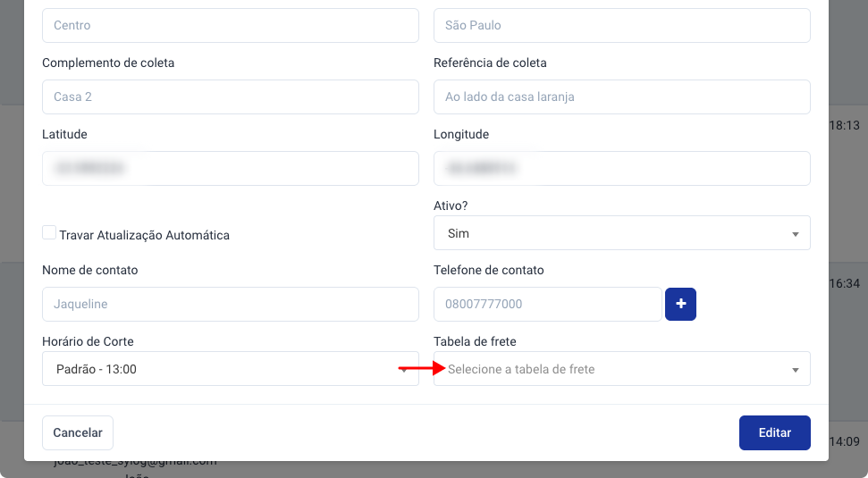Click the Ativo? dropdown arrow
The image size is (868, 478).
(796, 234)
